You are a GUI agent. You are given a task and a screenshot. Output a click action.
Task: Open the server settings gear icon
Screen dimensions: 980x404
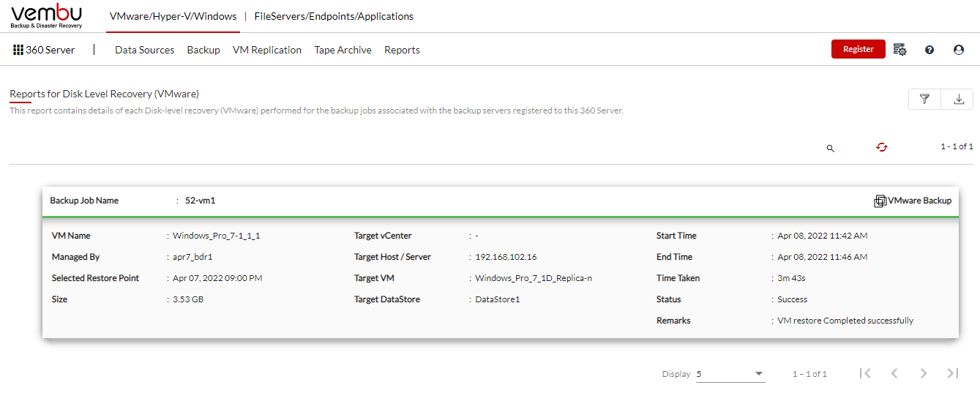(900, 50)
